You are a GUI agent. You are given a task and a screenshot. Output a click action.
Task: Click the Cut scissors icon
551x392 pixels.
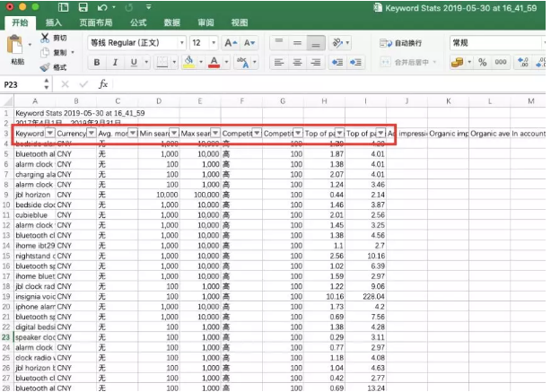(x=46, y=39)
